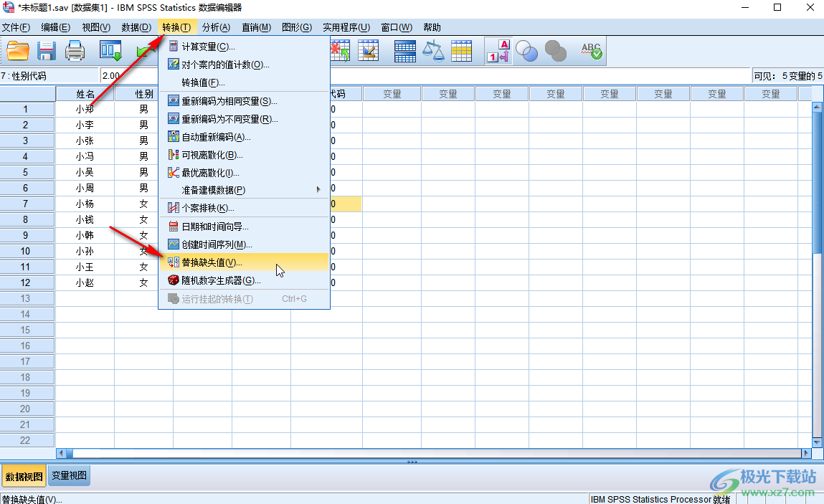Open the 图形(G) menu
This screenshot has height=504, width=824.
pos(297,27)
